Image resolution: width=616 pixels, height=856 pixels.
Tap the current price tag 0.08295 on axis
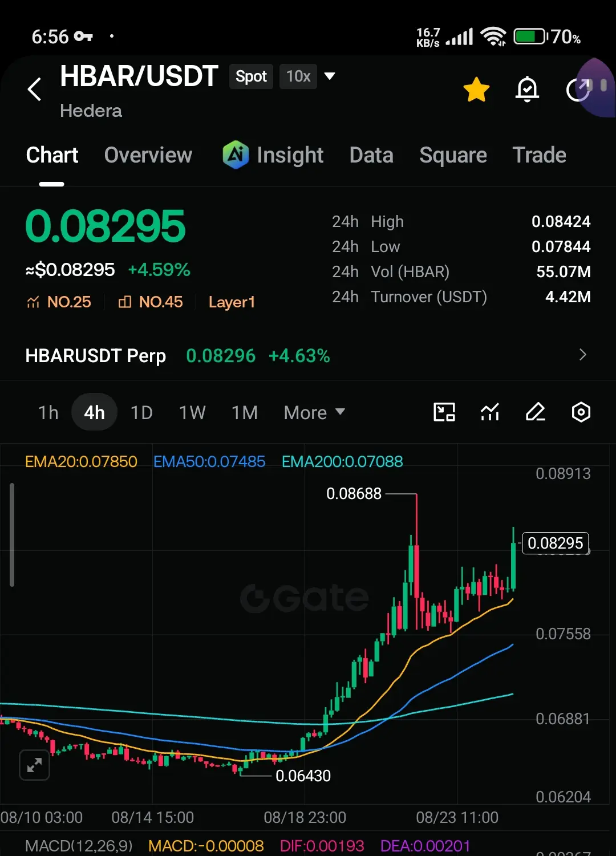[556, 543]
